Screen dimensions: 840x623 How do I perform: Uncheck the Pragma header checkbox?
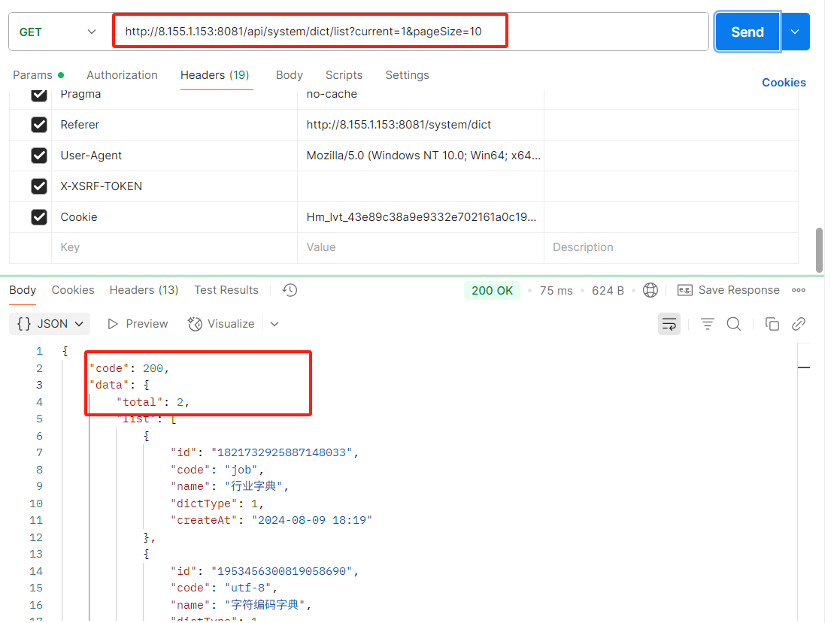click(38, 94)
